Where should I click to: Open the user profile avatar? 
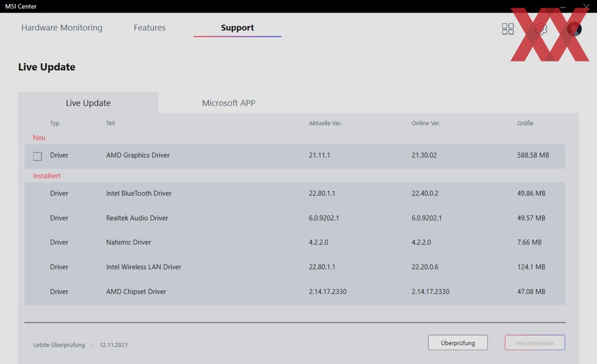click(x=574, y=29)
